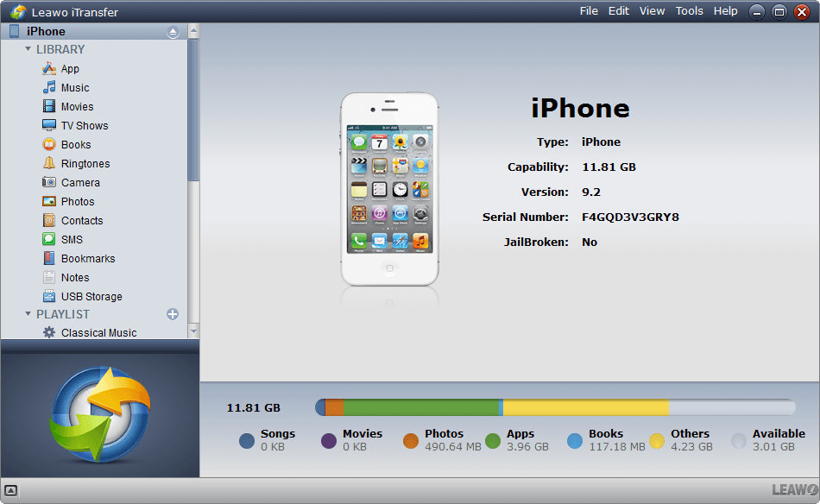820x504 pixels.
Task: Open the View menu
Action: pos(653,11)
